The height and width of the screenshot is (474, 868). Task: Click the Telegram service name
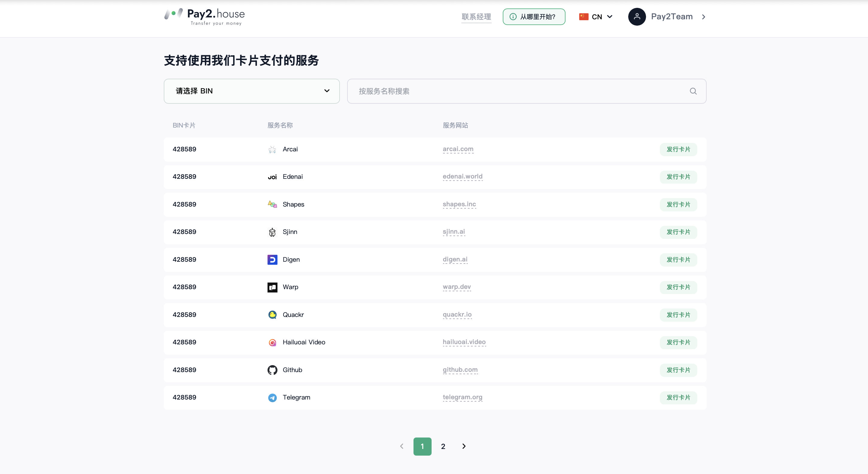click(x=296, y=397)
